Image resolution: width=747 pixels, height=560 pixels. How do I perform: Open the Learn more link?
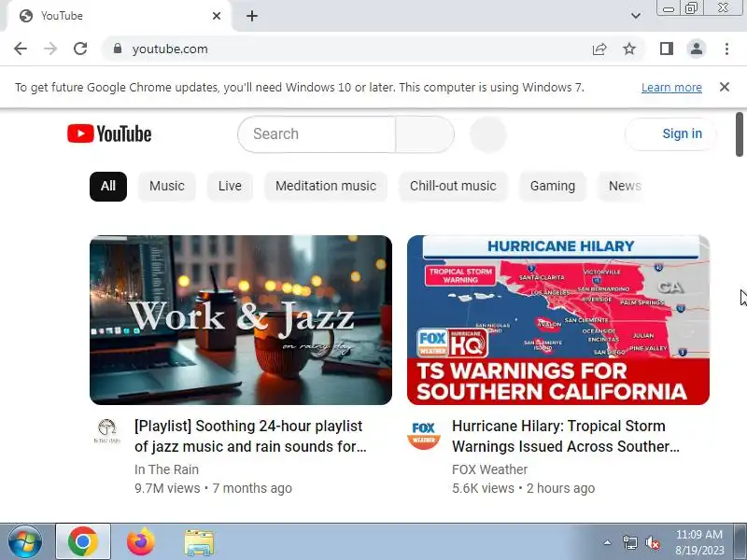[x=671, y=88]
